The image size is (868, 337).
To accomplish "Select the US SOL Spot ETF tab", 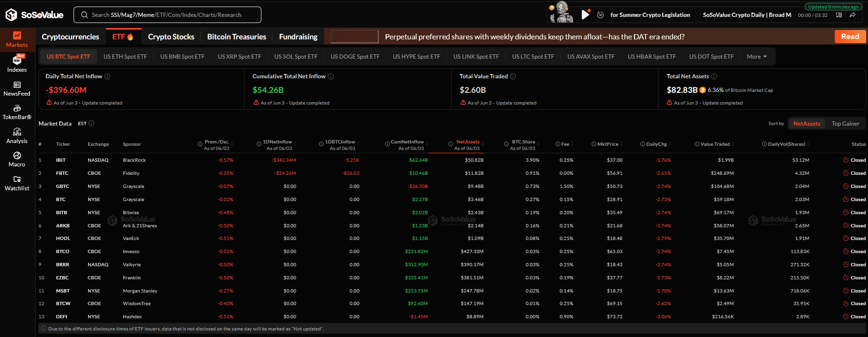I will pos(296,57).
